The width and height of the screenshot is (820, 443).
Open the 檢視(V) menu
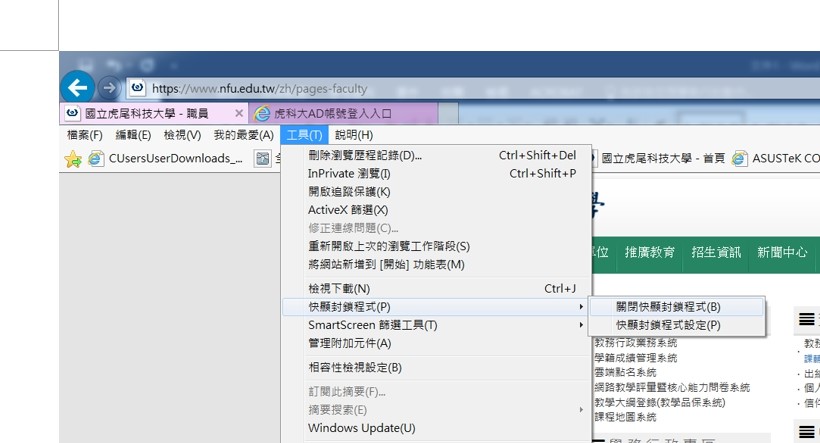(x=183, y=135)
